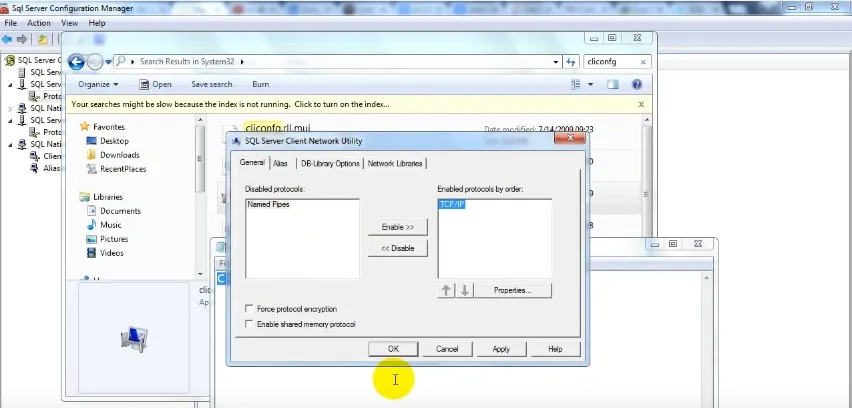852x408 pixels.
Task: Click the Refresh arrows button beside the address bar
Action: pyautogui.click(x=571, y=62)
